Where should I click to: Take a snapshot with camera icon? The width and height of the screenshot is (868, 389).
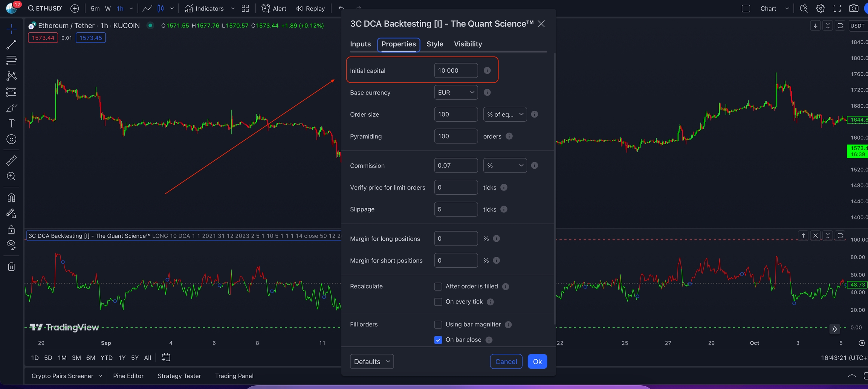(x=853, y=8)
